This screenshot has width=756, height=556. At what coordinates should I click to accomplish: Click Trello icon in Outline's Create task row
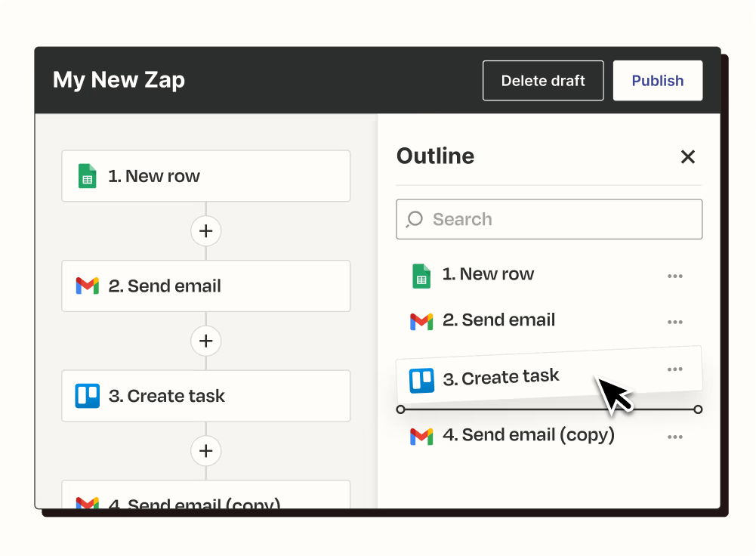coord(421,381)
